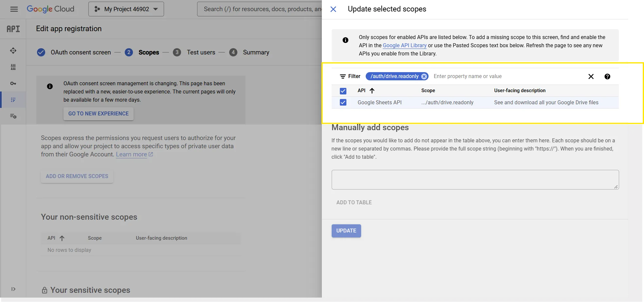Toggle the select-all scopes header checkbox
The width and height of the screenshot is (644, 302).
[343, 91]
